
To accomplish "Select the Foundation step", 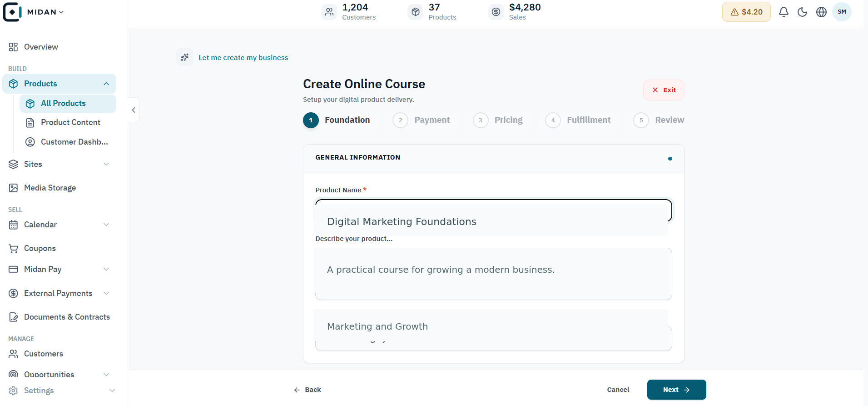I will pyautogui.click(x=337, y=120).
